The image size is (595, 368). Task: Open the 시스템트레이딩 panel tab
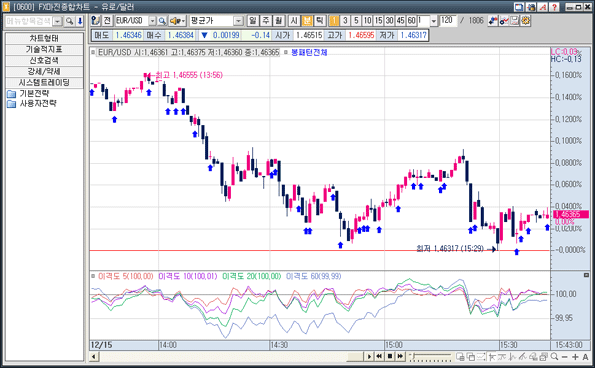[44, 82]
